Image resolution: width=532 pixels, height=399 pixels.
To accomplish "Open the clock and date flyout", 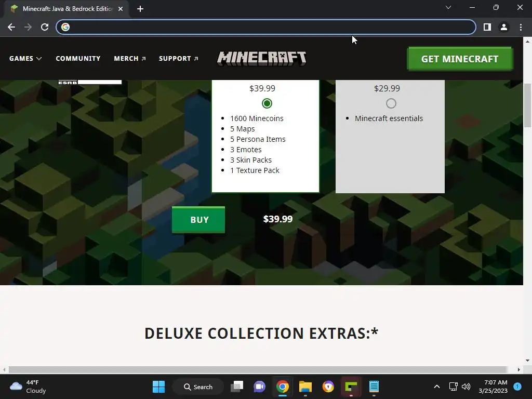I will coord(493,387).
